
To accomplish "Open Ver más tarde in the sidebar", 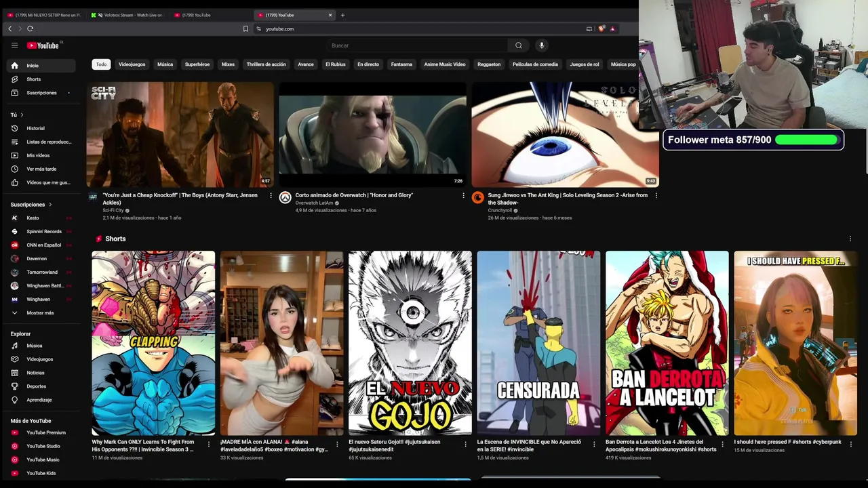I will point(41,169).
